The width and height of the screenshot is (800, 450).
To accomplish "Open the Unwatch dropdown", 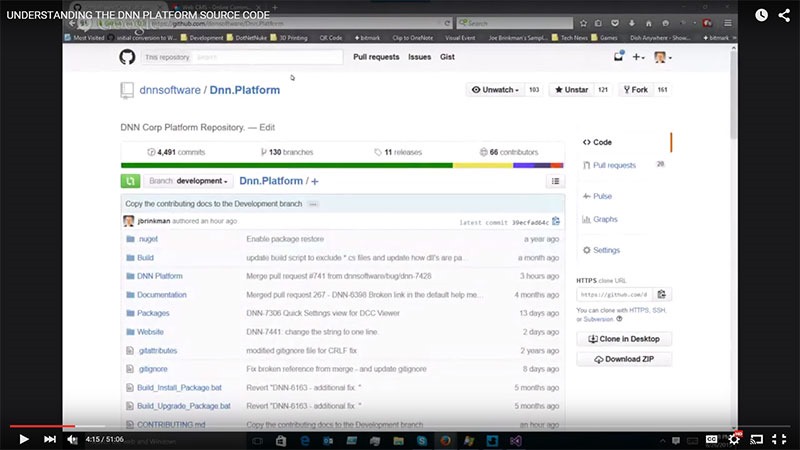I will [x=495, y=90].
